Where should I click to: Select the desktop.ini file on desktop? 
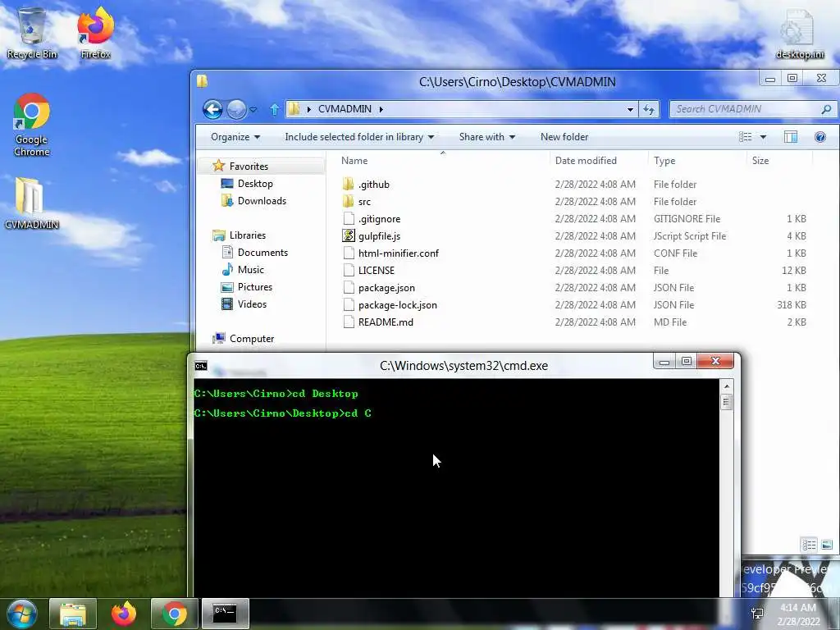coord(799,33)
